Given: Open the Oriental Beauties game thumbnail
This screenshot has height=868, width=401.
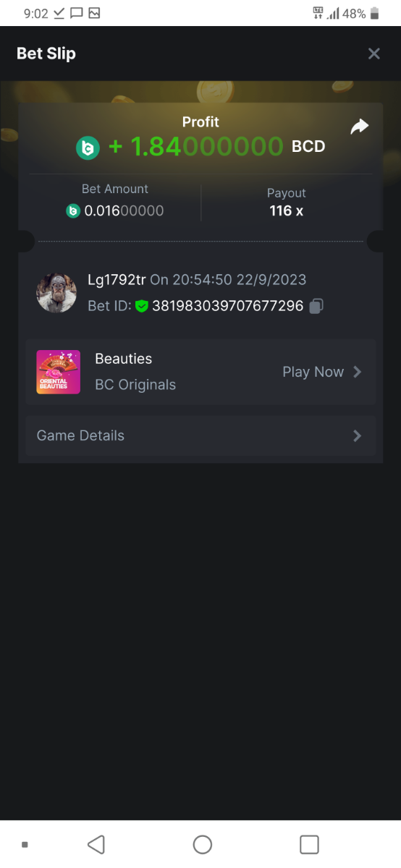Looking at the screenshot, I should 58,372.
